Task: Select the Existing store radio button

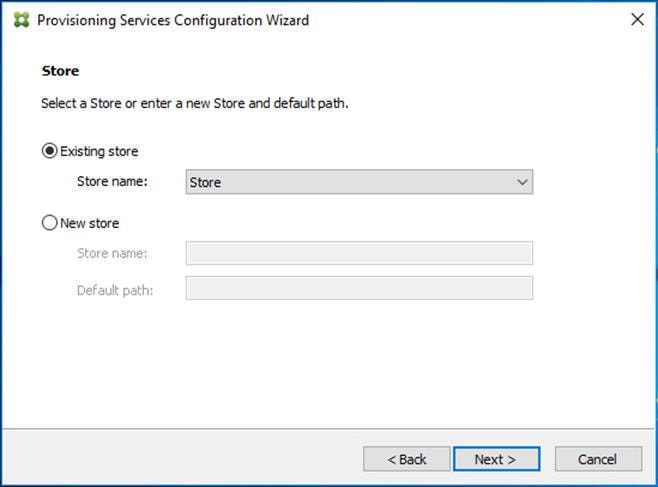Action: [50, 151]
